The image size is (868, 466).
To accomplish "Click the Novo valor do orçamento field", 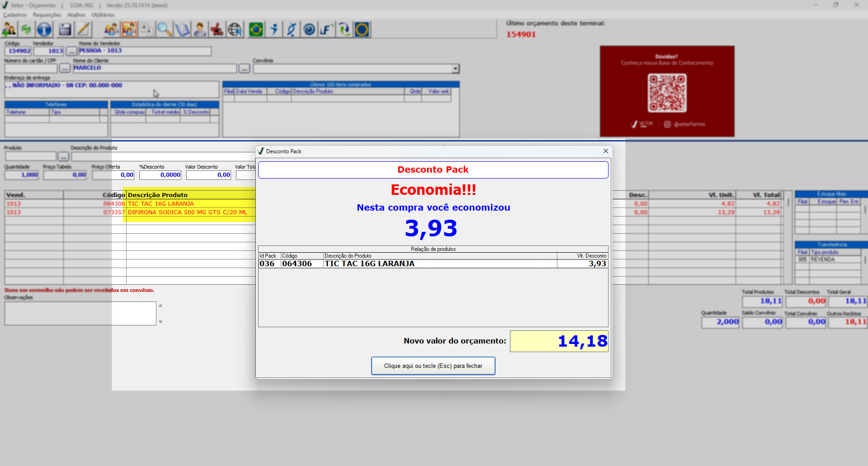I will tap(559, 341).
